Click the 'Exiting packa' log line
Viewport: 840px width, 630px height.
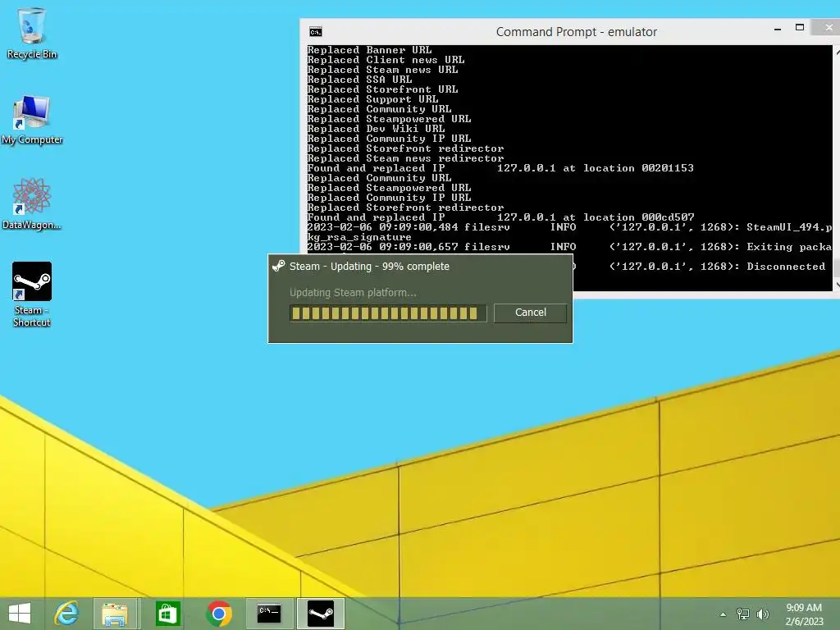click(x=569, y=246)
